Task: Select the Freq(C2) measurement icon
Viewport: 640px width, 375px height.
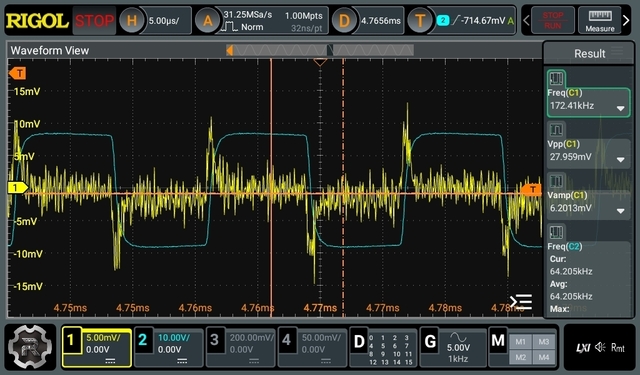Action: pyautogui.click(x=556, y=233)
